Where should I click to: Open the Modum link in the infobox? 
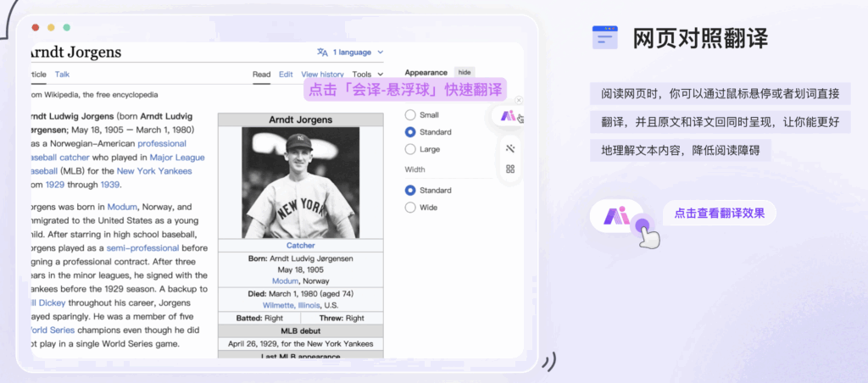285,280
